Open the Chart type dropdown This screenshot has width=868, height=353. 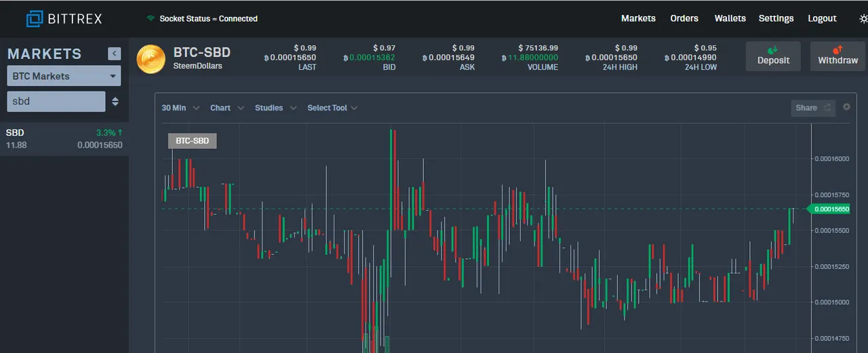(227, 108)
